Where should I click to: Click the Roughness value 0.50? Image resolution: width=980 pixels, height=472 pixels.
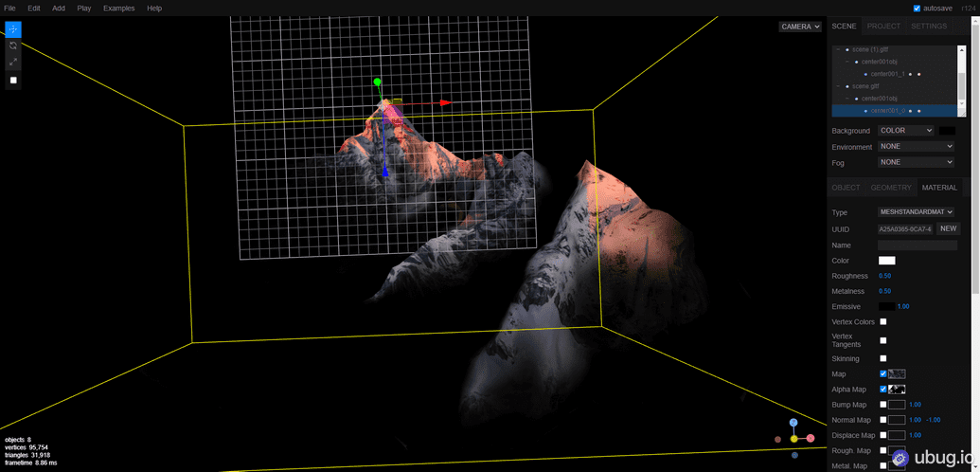point(885,276)
